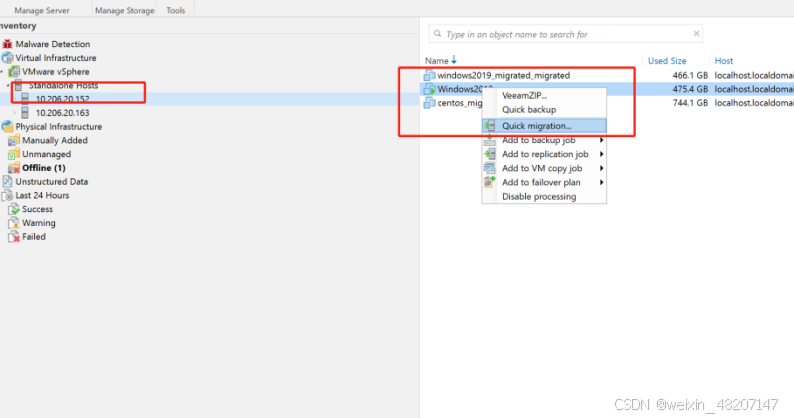794x418 pixels.
Task: Click server icon for 10.206.20.152
Action: pos(25,99)
